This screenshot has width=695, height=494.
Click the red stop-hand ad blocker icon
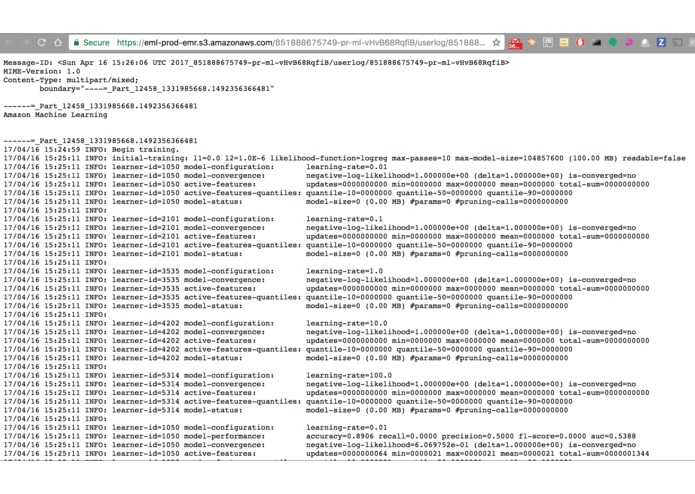580,43
